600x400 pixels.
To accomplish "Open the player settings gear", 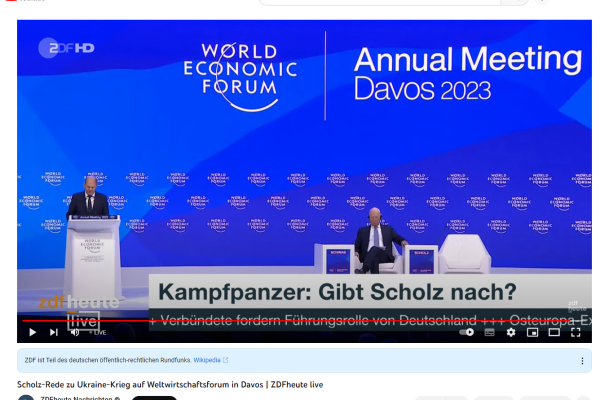I will [511, 332].
